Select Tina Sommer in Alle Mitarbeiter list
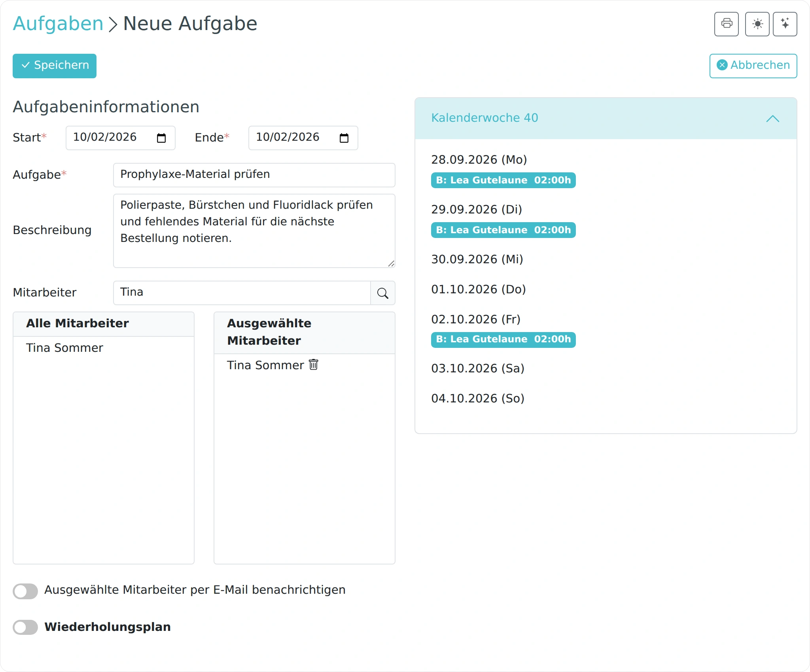 point(64,348)
